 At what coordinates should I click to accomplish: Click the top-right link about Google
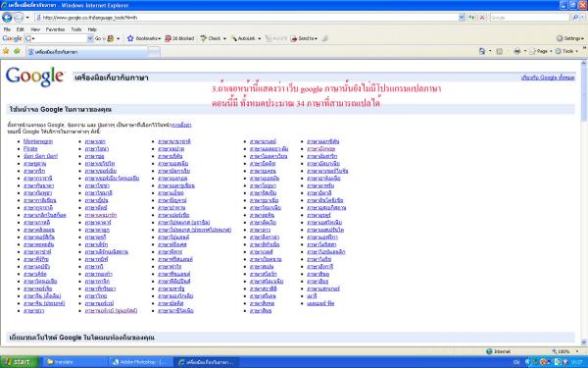coord(548,78)
